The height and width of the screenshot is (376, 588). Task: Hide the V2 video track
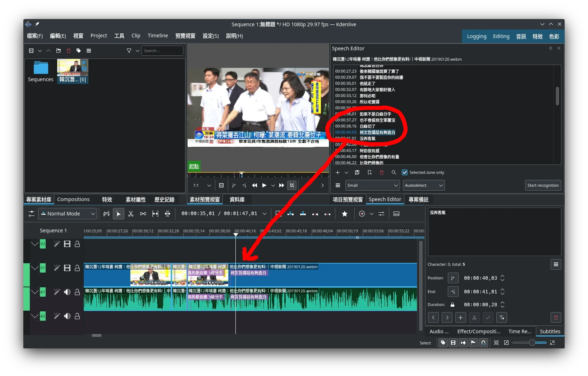click(x=67, y=244)
